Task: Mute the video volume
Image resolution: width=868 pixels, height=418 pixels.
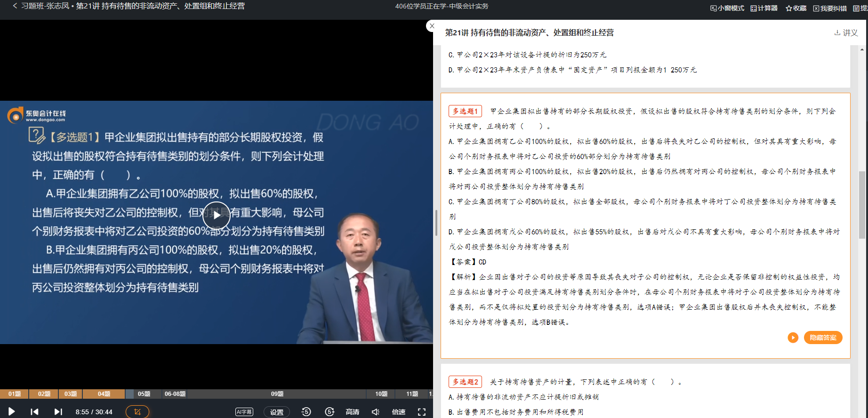Action: pyautogui.click(x=376, y=412)
